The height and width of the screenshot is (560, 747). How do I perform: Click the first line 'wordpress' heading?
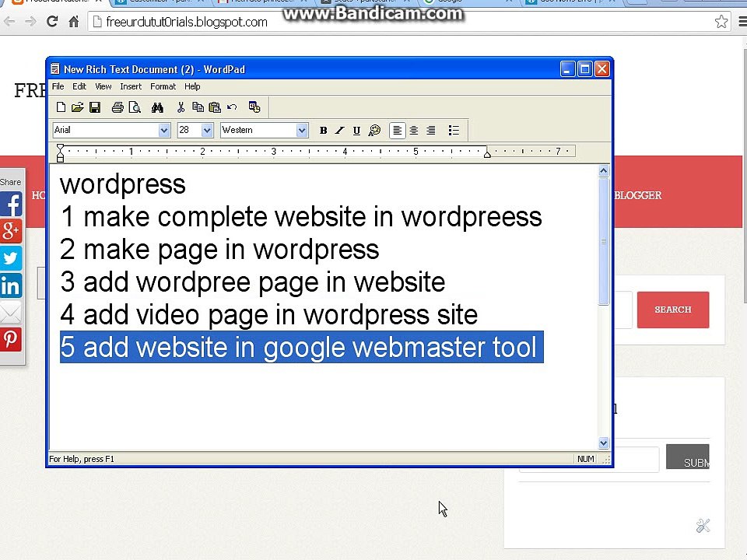(122, 184)
